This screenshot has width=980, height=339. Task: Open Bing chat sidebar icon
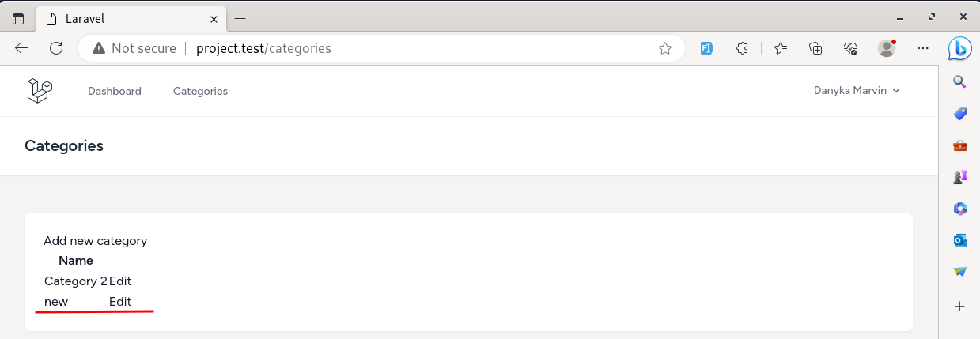pos(959,48)
